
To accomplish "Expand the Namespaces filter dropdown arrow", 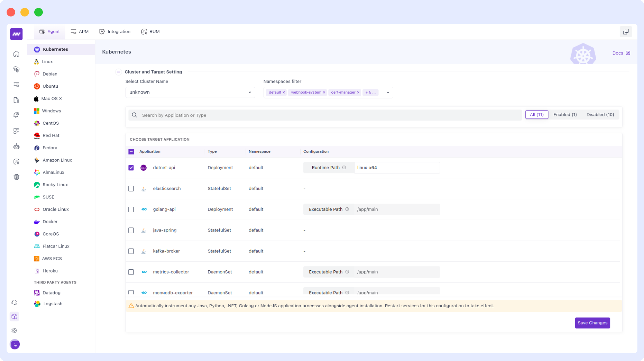I will [388, 93].
